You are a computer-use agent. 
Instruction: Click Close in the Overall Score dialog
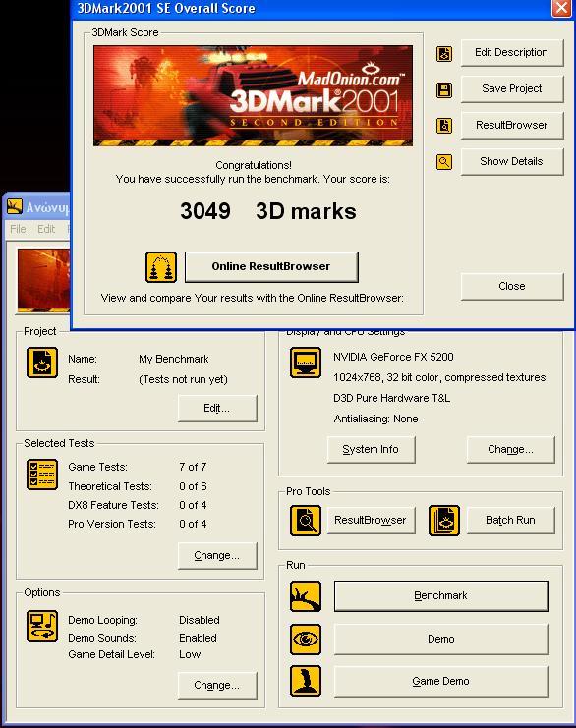coord(512,286)
